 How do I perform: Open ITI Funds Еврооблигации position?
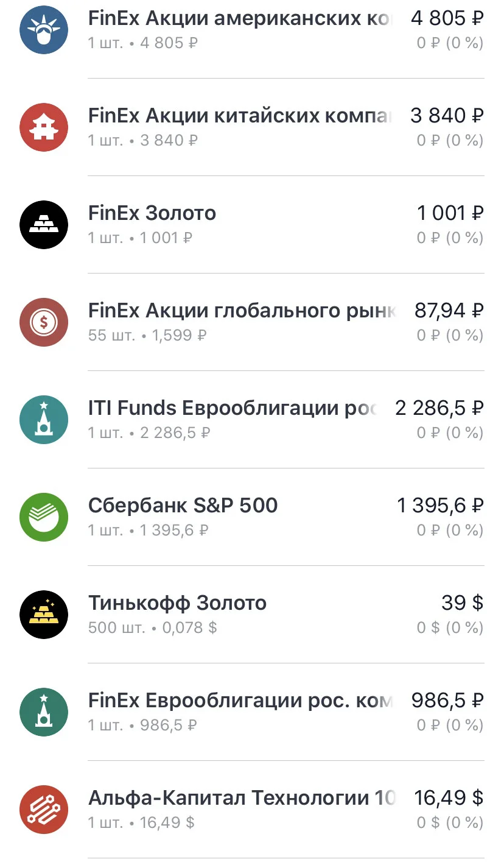click(252, 420)
